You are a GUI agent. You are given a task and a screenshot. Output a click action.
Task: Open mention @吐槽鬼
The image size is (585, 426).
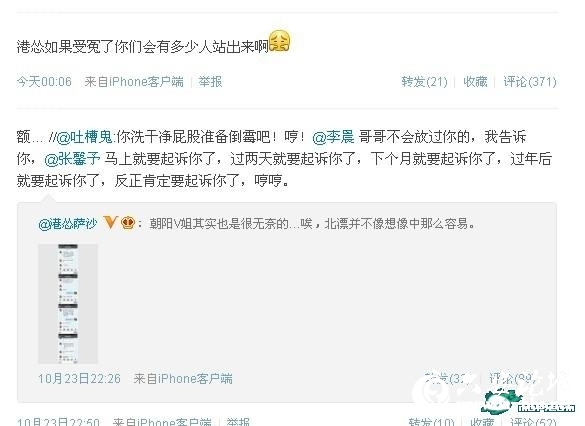pos(85,137)
